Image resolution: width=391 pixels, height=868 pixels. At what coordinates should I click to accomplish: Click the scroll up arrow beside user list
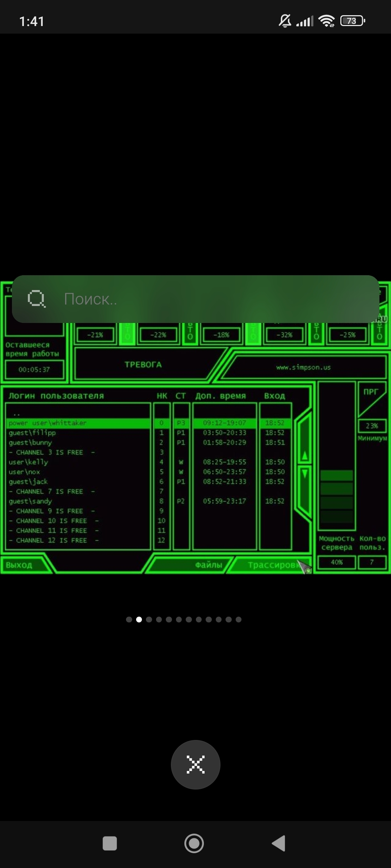pyautogui.click(x=305, y=455)
